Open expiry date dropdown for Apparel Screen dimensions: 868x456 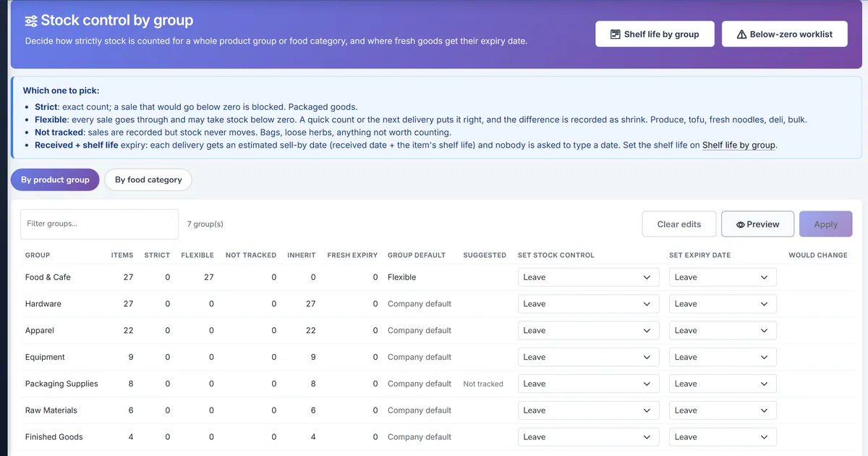723,331
